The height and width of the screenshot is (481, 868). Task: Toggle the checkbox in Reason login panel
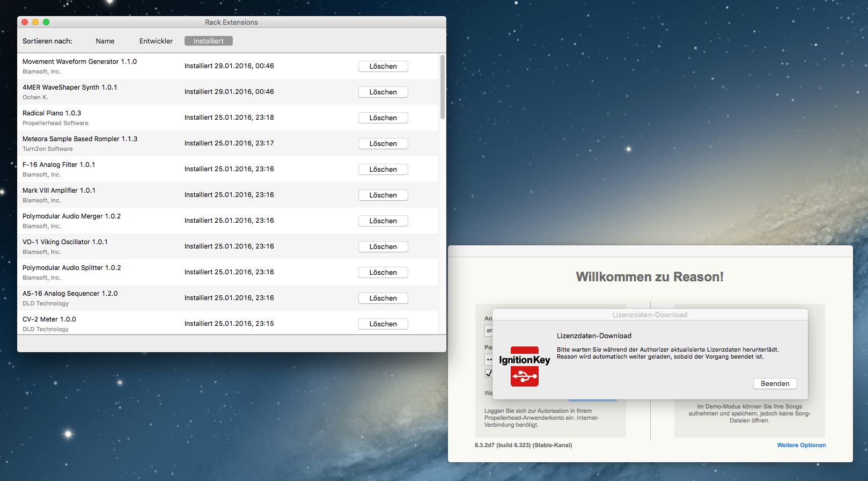click(x=489, y=373)
